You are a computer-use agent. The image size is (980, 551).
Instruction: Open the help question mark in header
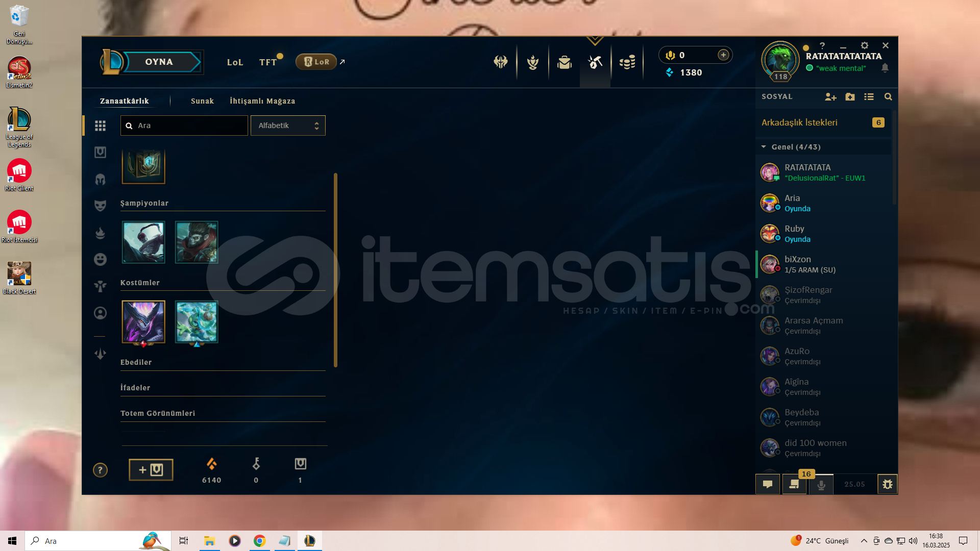pyautogui.click(x=822, y=45)
